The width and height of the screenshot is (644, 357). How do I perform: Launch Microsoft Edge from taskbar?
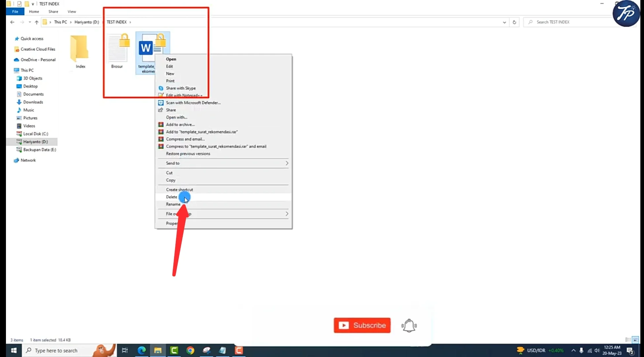(x=141, y=350)
